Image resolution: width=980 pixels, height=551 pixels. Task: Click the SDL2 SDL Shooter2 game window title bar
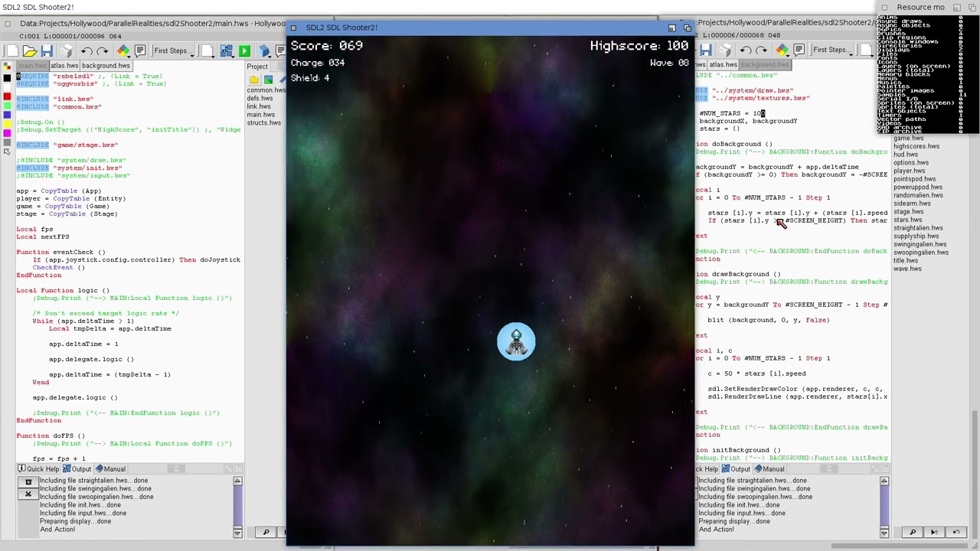490,28
